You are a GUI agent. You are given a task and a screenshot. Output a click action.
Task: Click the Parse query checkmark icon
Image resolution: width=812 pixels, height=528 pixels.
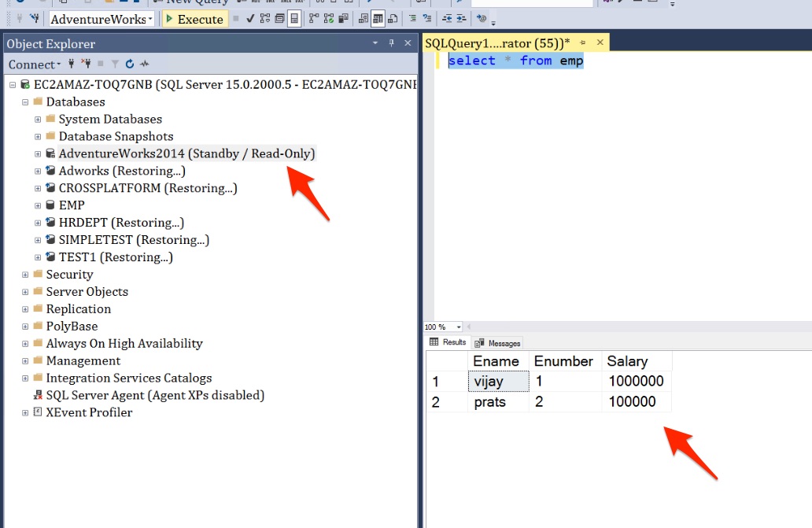click(x=249, y=19)
